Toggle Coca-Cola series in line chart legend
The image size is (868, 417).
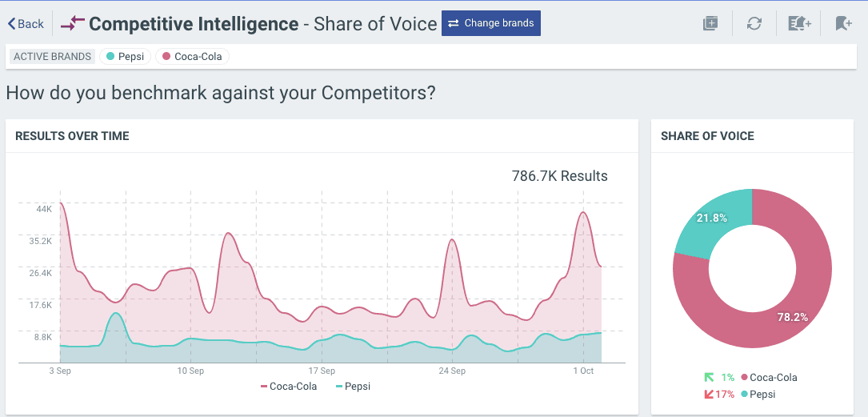pyautogui.click(x=289, y=387)
